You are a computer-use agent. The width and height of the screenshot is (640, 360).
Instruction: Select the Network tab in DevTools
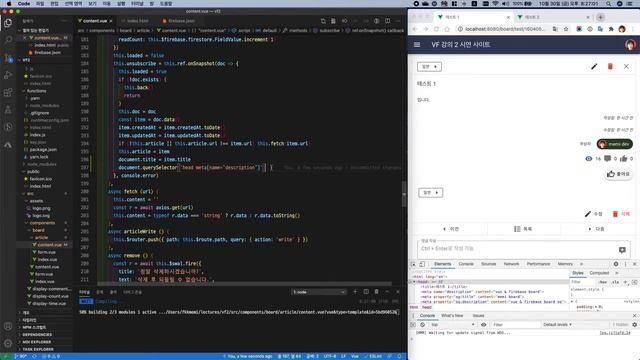(511, 264)
